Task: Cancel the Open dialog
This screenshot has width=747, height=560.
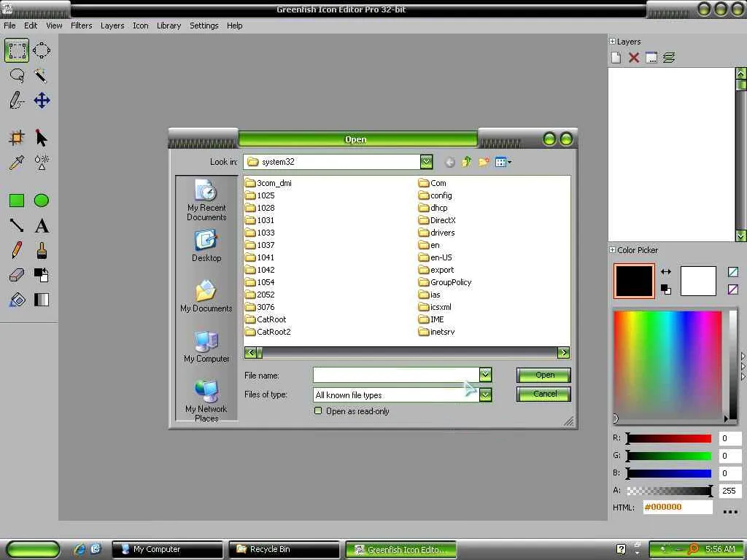Action: [x=543, y=394]
